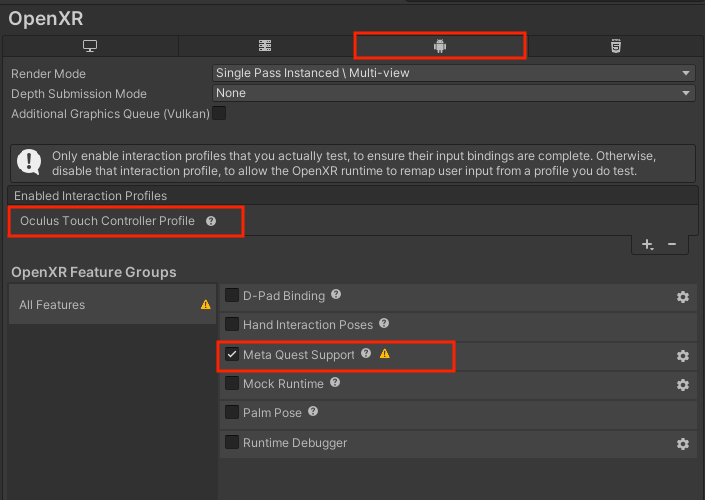Viewport: 705px width, 500px height.
Task: Open the Standalone desktop platform tab
Action: click(90, 46)
